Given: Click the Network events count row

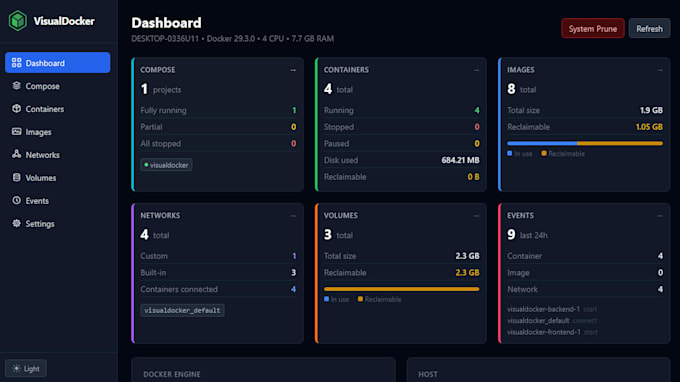Looking at the screenshot, I should pos(585,289).
